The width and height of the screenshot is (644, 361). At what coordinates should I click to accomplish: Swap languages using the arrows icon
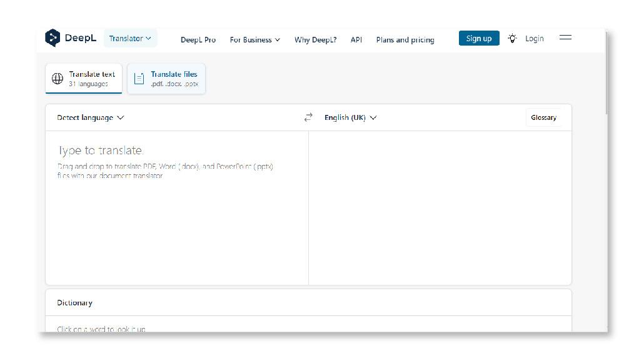[308, 117]
